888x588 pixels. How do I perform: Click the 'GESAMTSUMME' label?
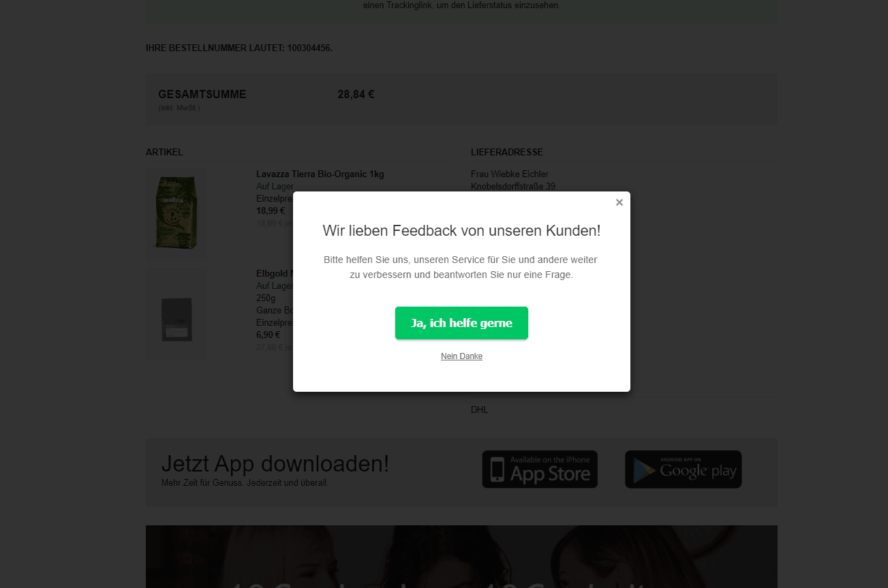click(x=202, y=95)
